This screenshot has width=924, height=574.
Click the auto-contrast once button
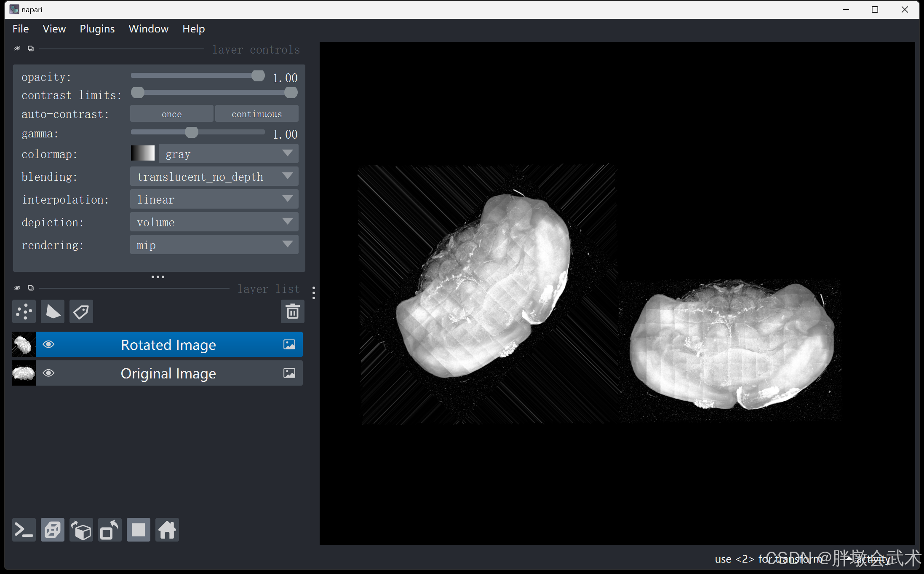point(171,114)
